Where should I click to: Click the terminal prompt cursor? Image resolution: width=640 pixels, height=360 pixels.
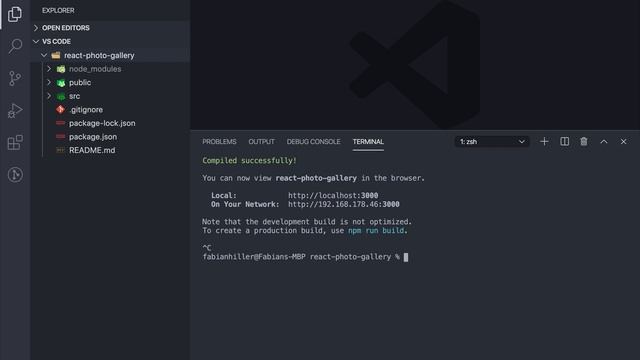[406, 257]
